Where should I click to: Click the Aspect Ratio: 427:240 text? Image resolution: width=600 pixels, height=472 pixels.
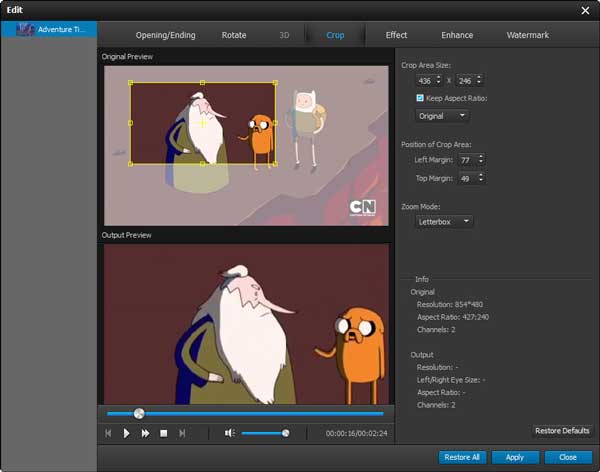(x=453, y=317)
